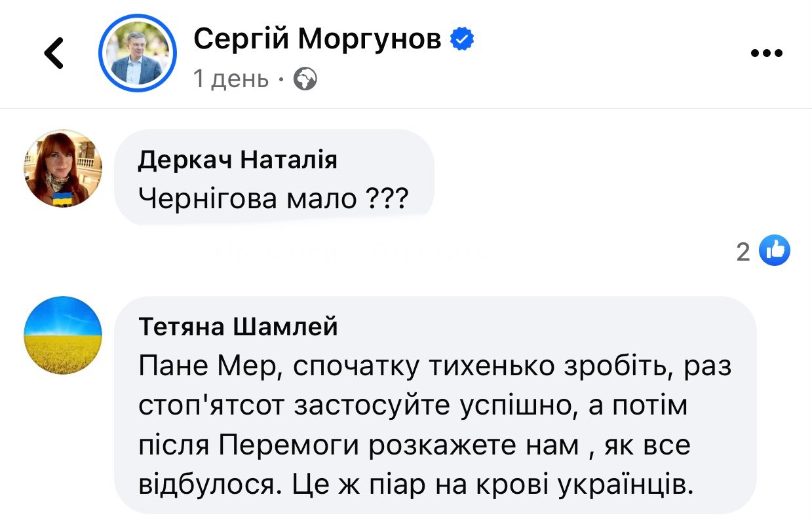Go back using the left chevron arrow

(54, 53)
